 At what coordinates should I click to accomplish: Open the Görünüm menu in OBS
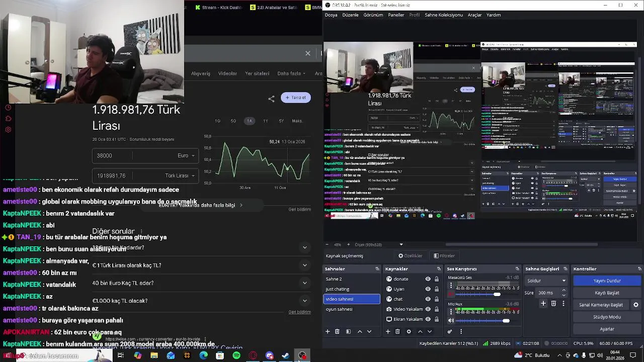[x=373, y=15]
